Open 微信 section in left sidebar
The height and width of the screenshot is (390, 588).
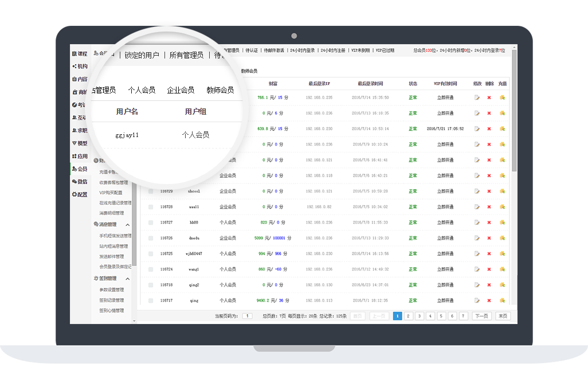[x=80, y=182]
